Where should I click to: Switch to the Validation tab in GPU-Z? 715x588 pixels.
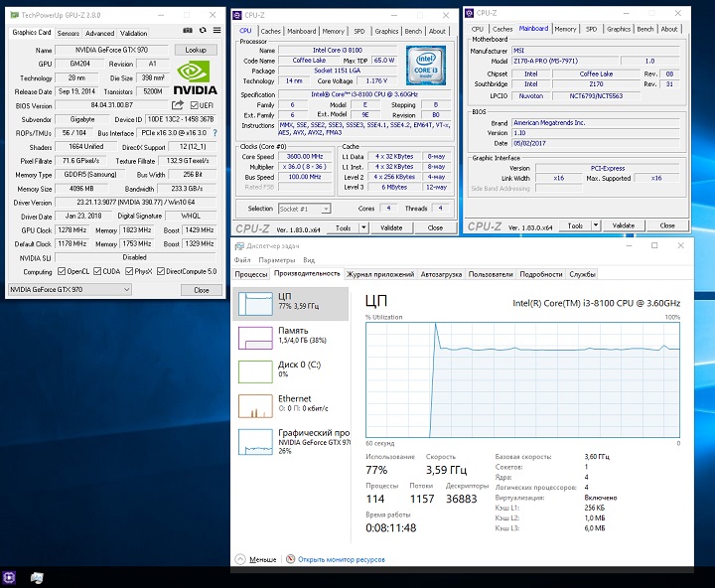point(134,34)
